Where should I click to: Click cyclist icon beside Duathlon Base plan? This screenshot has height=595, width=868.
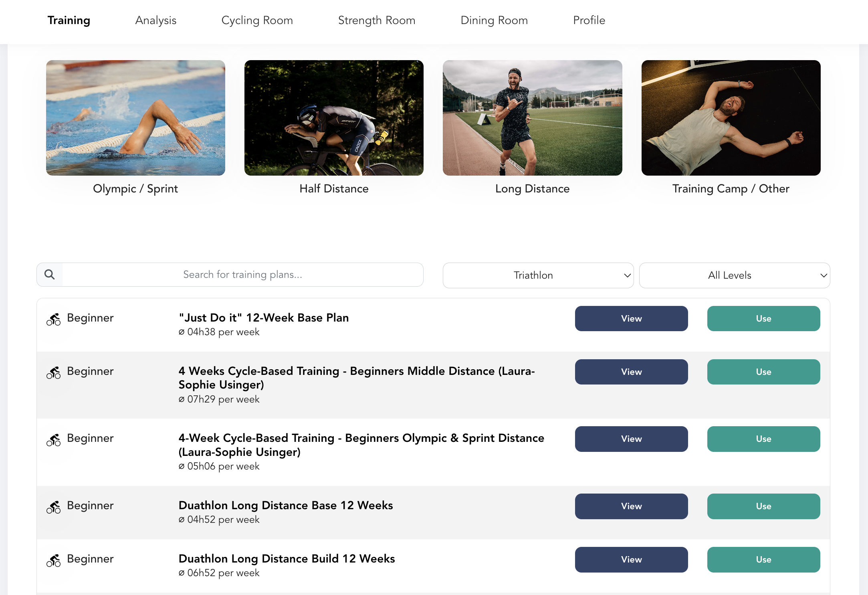(x=53, y=507)
